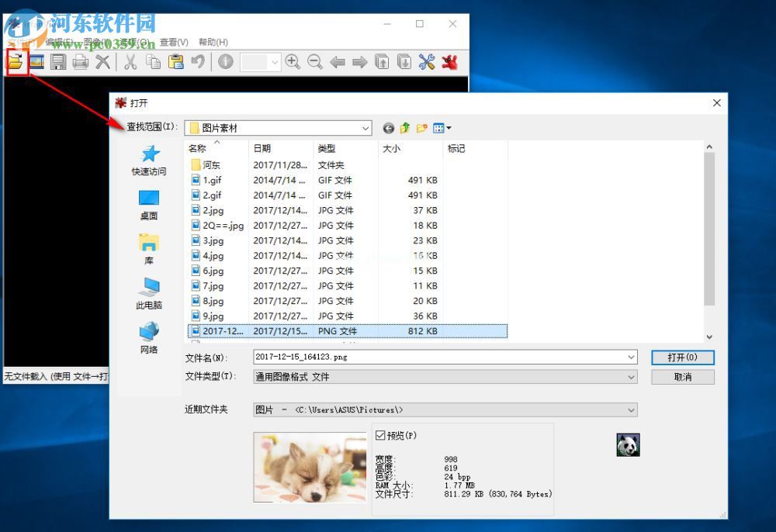The width and height of the screenshot is (776, 532).
Task: Open the 查看(V) menu
Action: 174,43
